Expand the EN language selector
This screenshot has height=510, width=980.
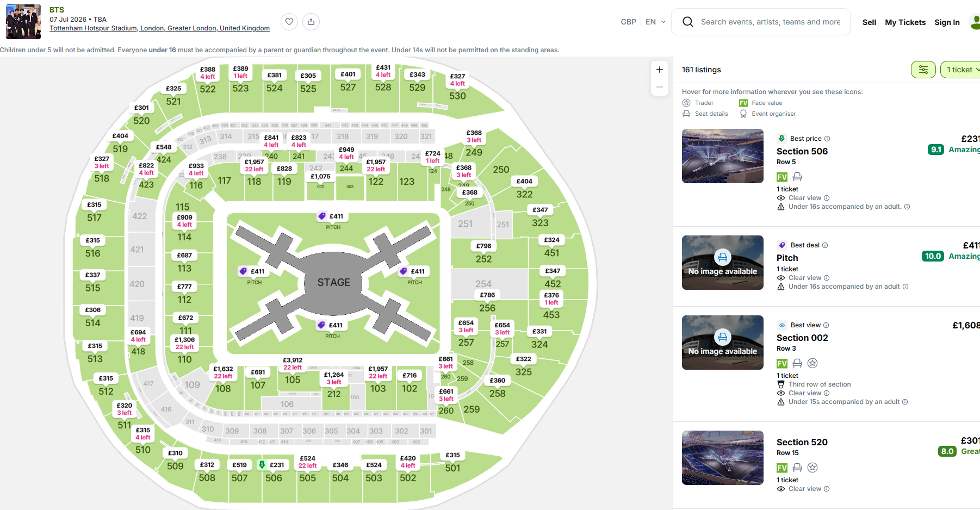point(655,22)
